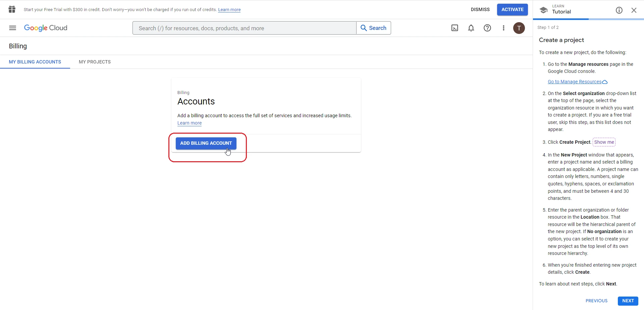The width and height of the screenshot is (644, 310).
Task: Activate Cloud Shell terminal icon
Action: 454,28
